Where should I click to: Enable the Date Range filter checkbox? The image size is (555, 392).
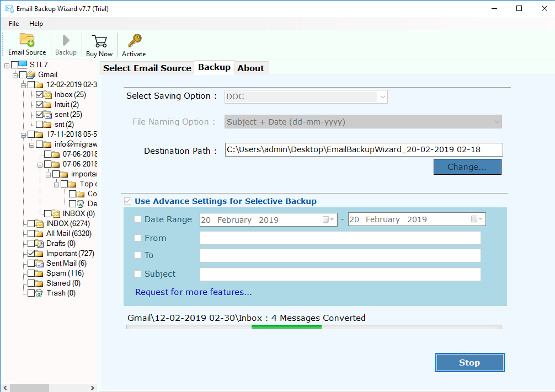pyautogui.click(x=138, y=219)
